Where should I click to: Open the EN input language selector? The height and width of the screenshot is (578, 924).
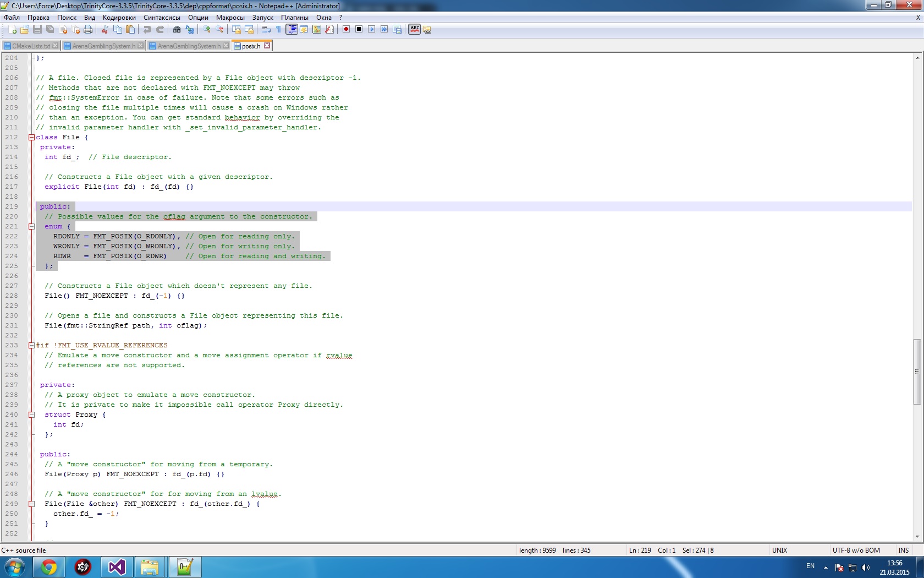pyautogui.click(x=810, y=566)
